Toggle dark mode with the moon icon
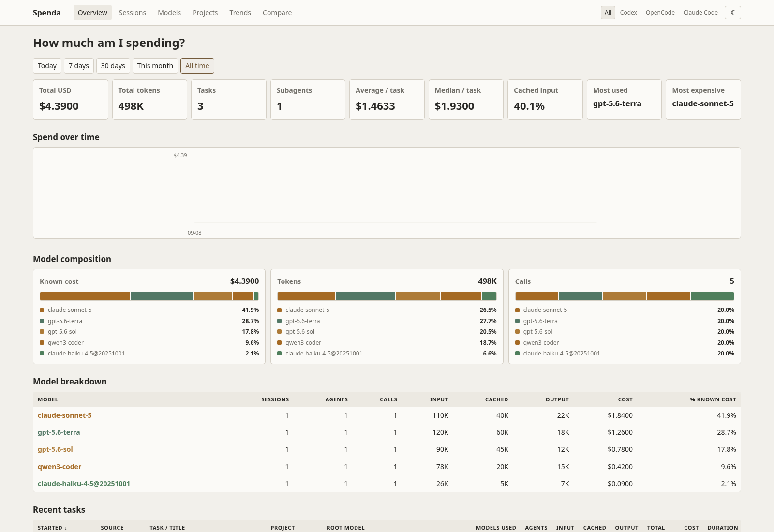774x532 pixels. tap(732, 13)
